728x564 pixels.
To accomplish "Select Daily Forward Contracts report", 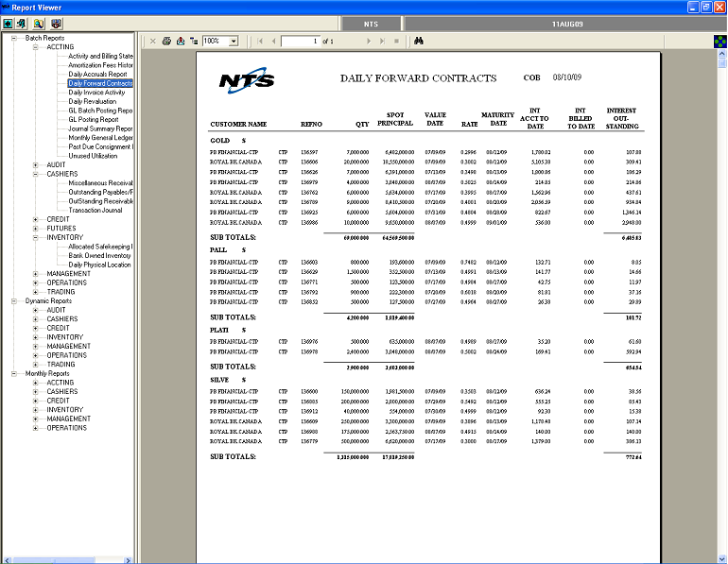I will tap(100, 83).
